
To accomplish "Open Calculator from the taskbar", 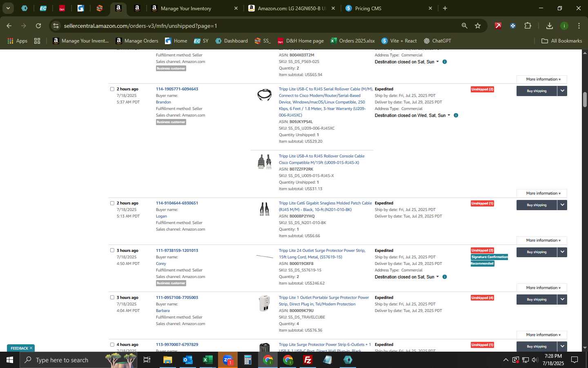I will click(x=247, y=360).
